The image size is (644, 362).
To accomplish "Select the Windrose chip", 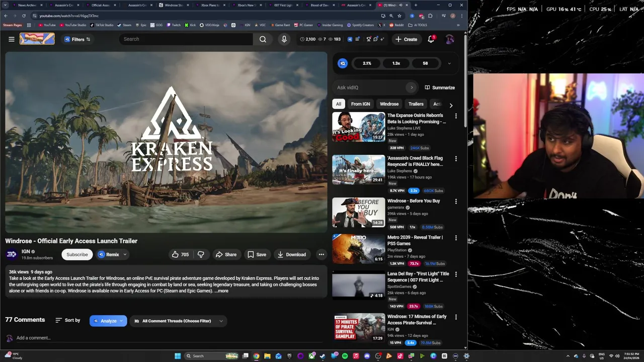I will (389, 104).
